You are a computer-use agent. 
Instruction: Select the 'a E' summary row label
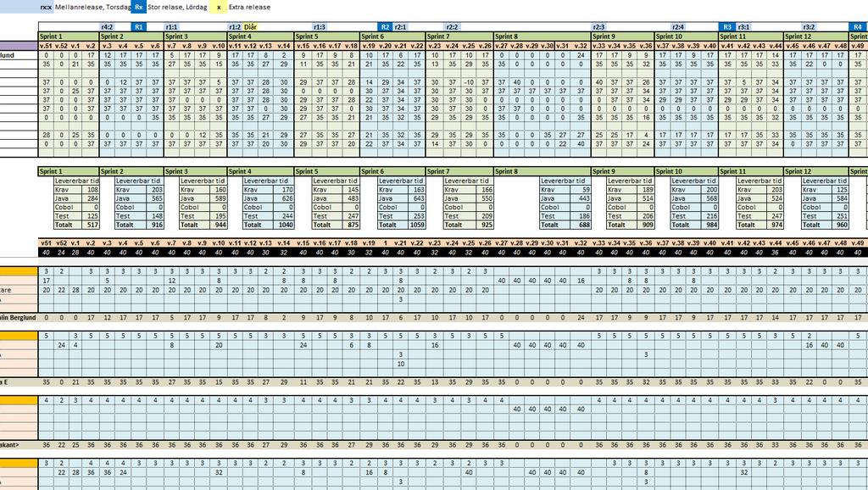(x=4, y=382)
